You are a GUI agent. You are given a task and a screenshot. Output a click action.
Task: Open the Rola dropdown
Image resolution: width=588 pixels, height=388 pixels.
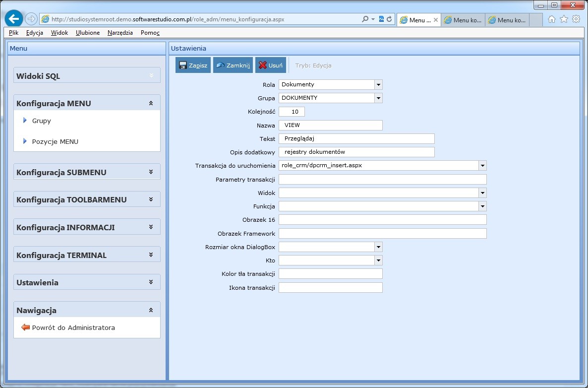tap(378, 84)
